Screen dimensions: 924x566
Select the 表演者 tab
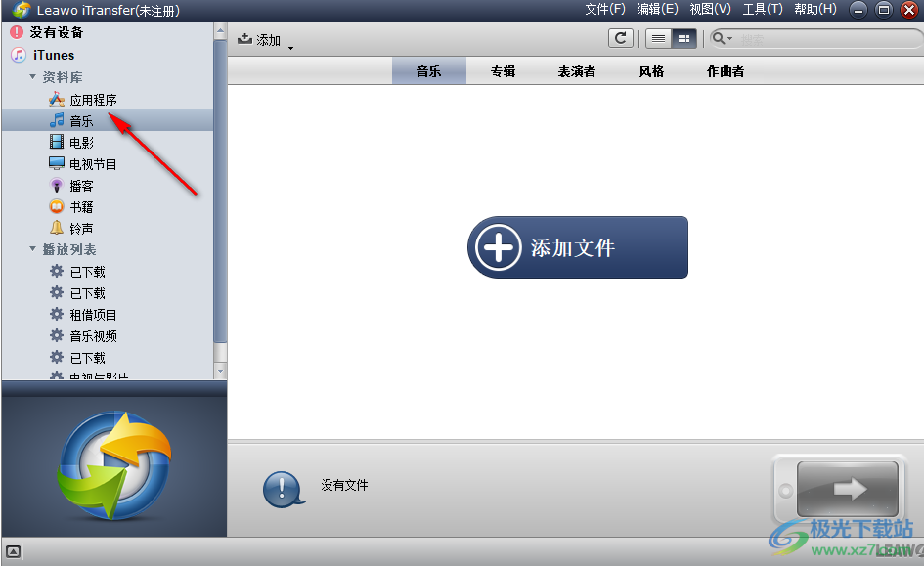(577, 71)
